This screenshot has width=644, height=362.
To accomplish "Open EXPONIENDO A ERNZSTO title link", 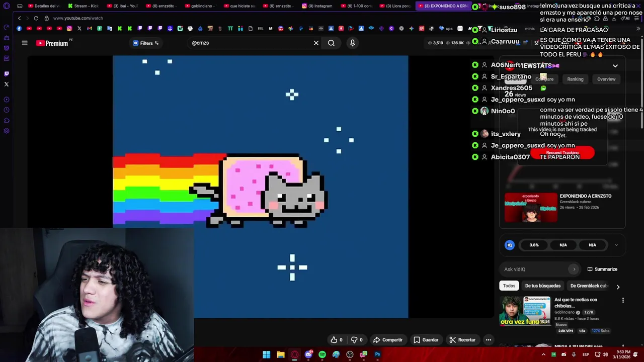I will [585, 196].
